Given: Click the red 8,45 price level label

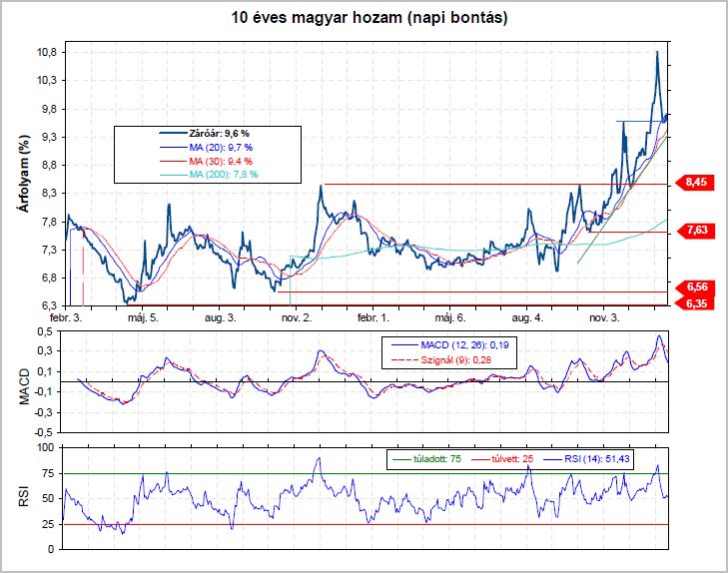Looking at the screenshot, I should [698, 183].
